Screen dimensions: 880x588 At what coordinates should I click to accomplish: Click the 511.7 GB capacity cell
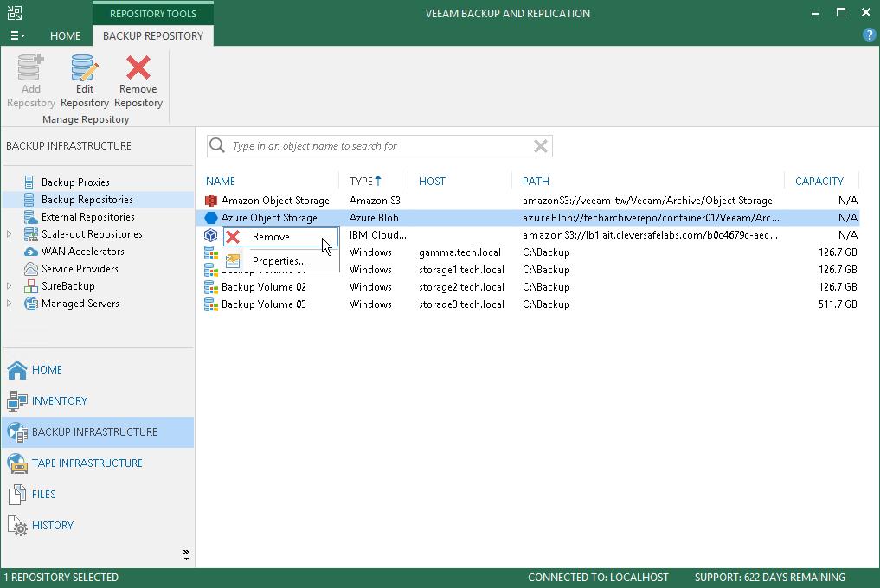(x=838, y=304)
